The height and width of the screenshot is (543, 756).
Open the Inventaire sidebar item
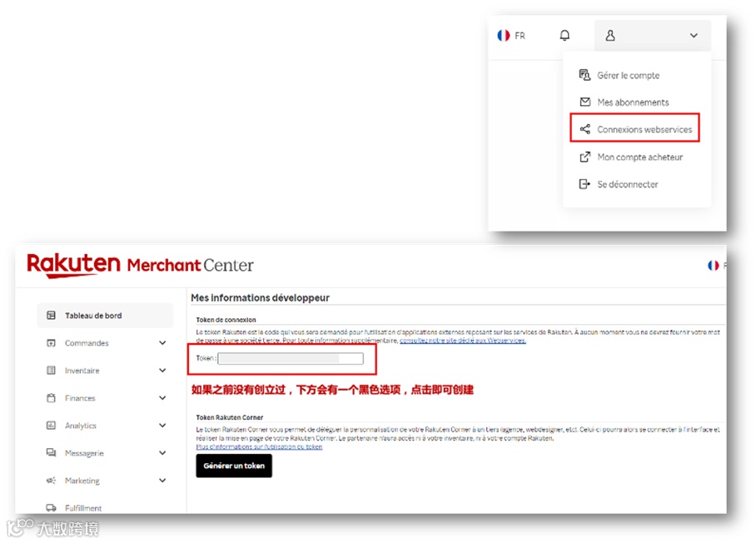tap(82, 371)
